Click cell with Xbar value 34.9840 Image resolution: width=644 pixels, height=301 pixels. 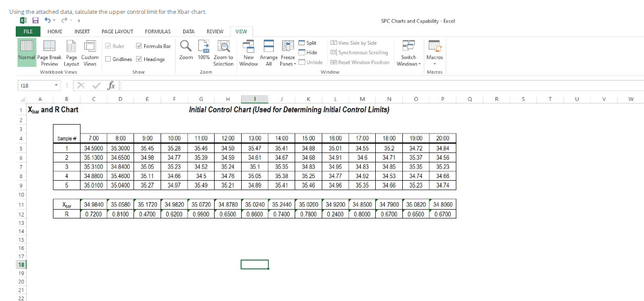(94, 204)
